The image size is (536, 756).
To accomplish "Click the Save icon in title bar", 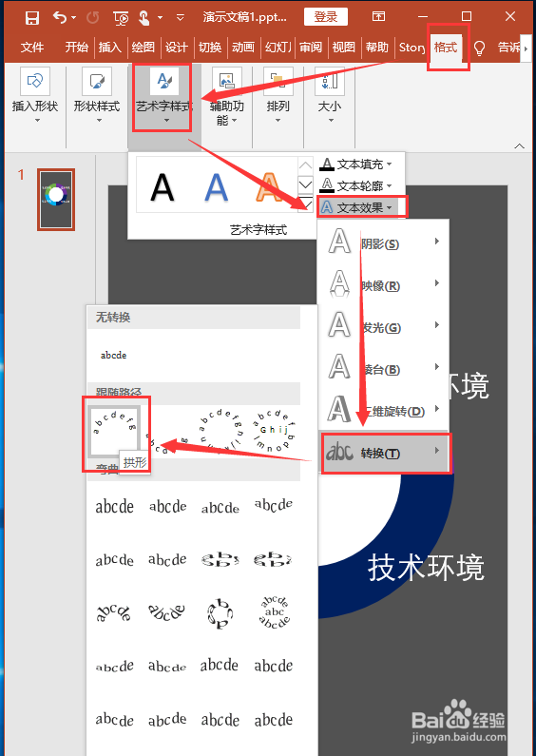I will 31,18.
